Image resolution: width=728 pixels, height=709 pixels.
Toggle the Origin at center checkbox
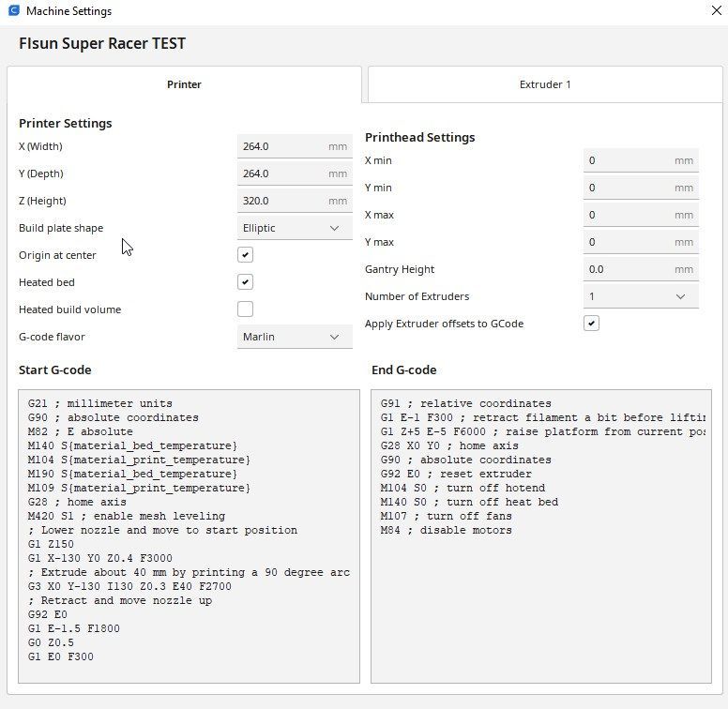click(x=245, y=255)
